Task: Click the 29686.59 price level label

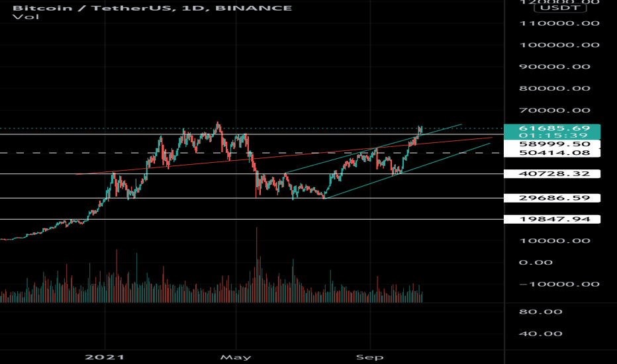Action: pyautogui.click(x=552, y=198)
